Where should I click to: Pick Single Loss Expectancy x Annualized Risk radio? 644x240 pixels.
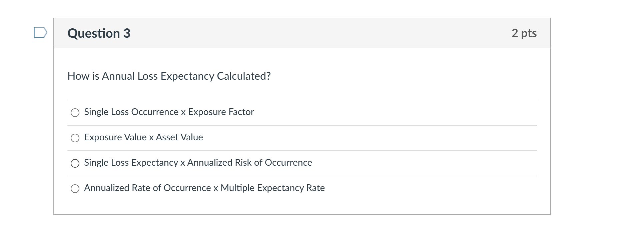[75, 163]
